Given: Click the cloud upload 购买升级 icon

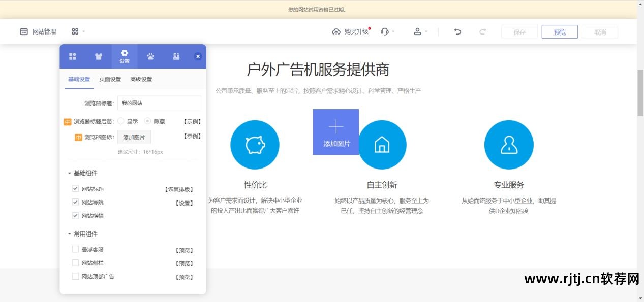Looking at the screenshot, I should click(336, 31).
